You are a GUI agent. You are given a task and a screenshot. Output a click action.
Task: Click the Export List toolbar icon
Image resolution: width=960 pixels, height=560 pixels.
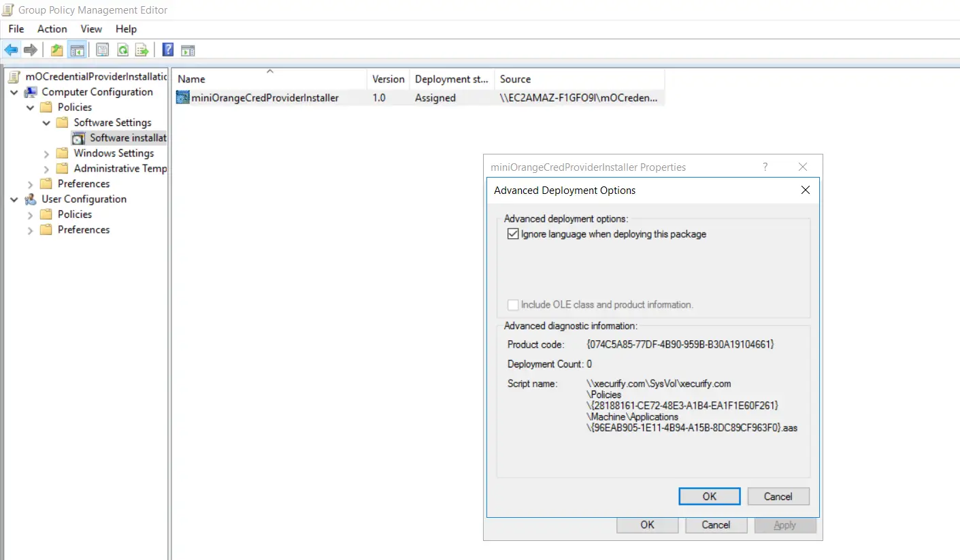pos(142,50)
